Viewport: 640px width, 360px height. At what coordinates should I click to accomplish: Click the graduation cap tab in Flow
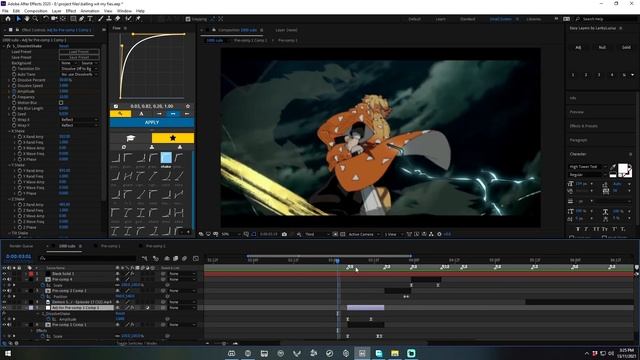131,138
